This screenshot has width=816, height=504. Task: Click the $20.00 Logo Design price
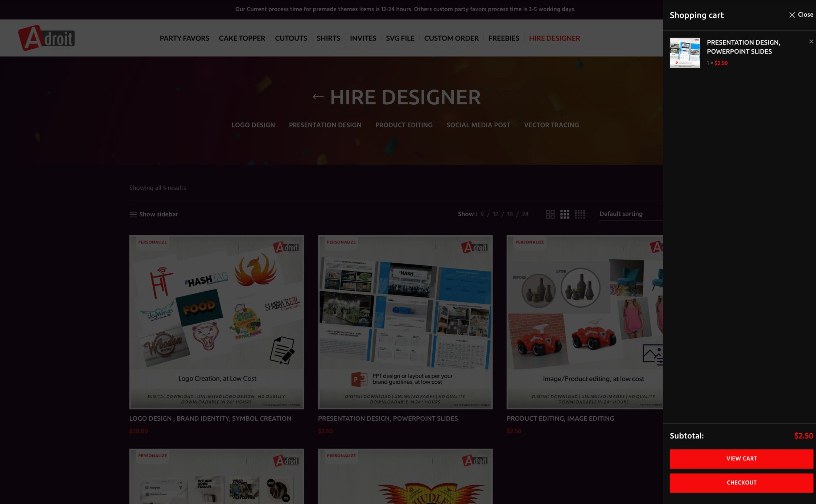click(x=139, y=431)
